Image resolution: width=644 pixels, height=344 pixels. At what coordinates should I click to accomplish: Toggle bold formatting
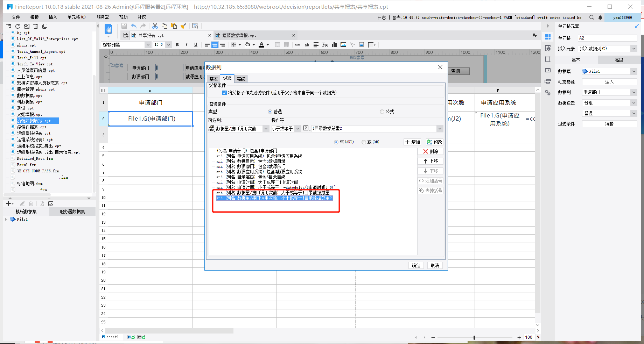[177, 45]
